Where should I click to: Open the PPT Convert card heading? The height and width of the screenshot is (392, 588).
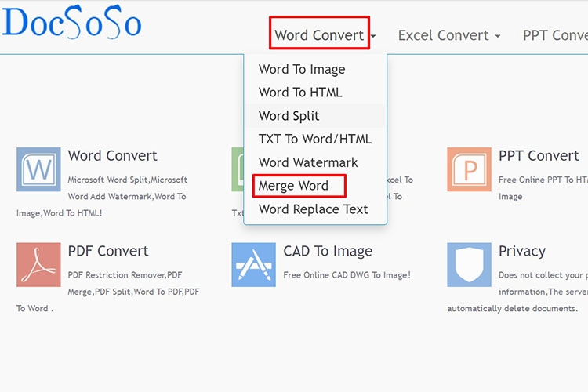click(539, 156)
